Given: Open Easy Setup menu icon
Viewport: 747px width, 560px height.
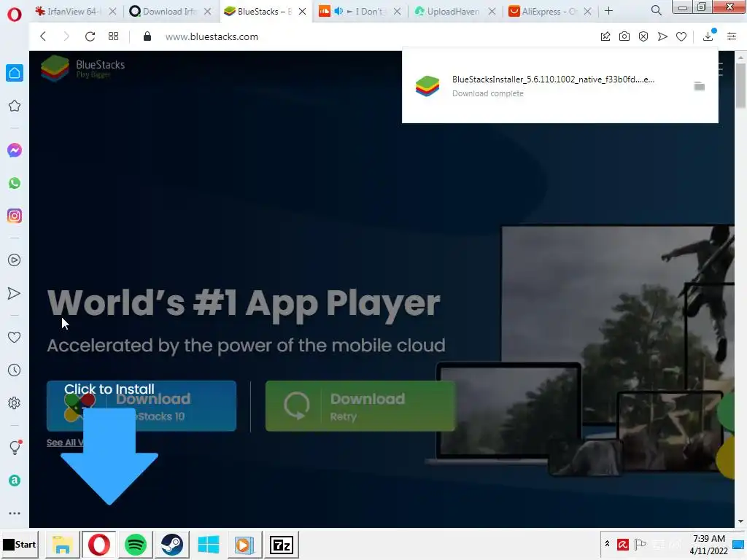Looking at the screenshot, I should [732, 36].
